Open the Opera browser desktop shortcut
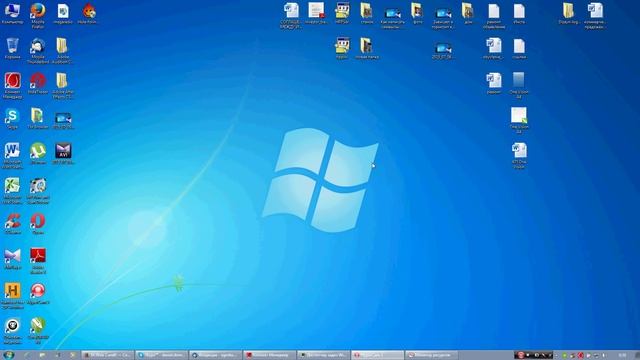 [x=38, y=221]
